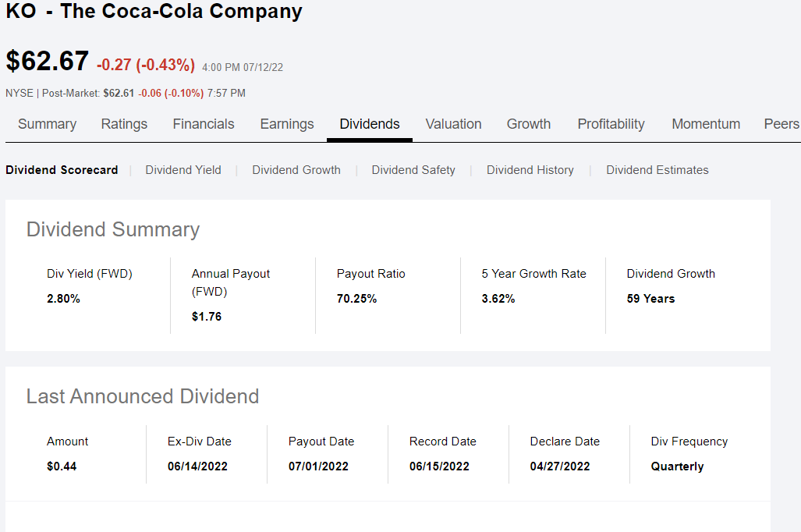Click the Quarterly frequency value
The image size is (801, 532).
point(677,466)
